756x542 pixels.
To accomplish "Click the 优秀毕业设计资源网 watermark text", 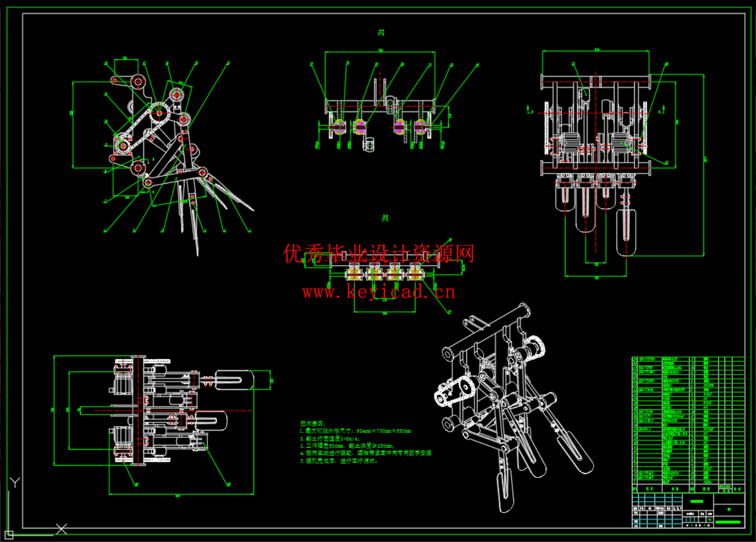I will click(379, 253).
